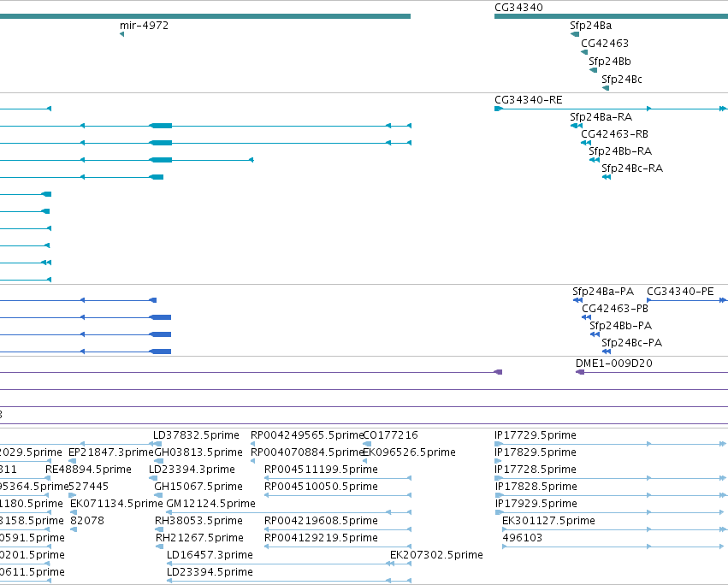This screenshot has height=585, width=728.
Task: Click the RP004510050.5prime EST label
Action: pos(321,487)
